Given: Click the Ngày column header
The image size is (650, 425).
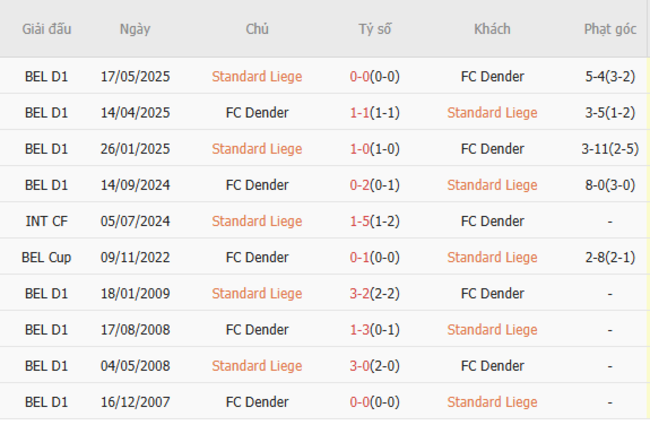Looking at the screenshot, I should click(x=135, y=29).
